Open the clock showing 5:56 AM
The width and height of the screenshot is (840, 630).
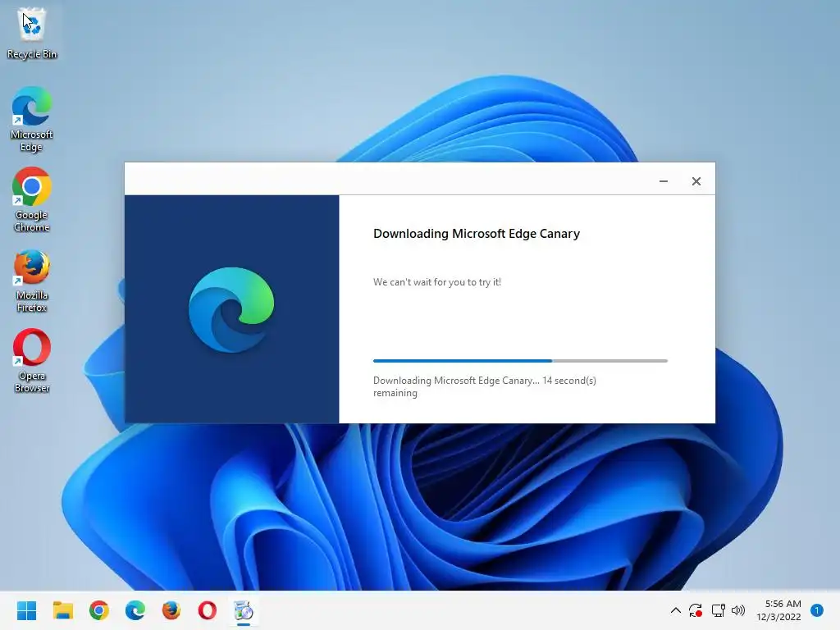point(779,610)
